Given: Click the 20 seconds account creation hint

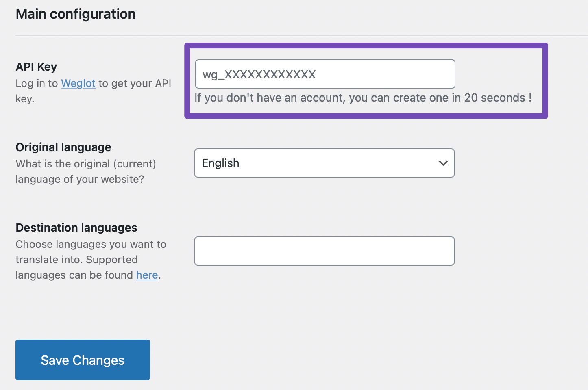Looking at the screenshot, I should click(x=363, y=97).
